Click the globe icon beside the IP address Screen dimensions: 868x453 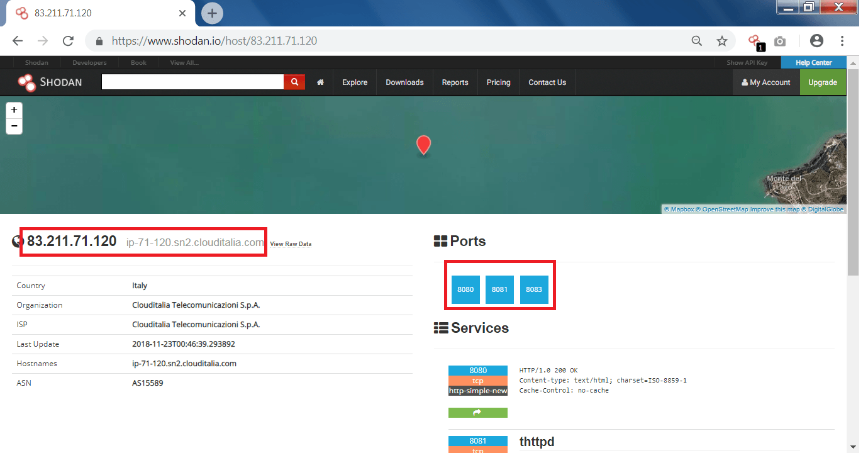pyautogui.click(x=18, y=242)
